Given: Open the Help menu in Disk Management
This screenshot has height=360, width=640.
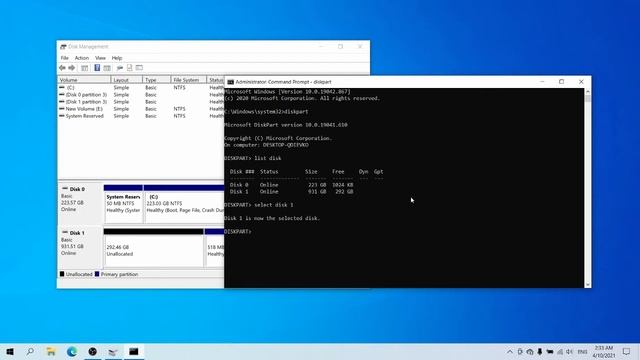Looking at the screenshot, I should (117, 58).
